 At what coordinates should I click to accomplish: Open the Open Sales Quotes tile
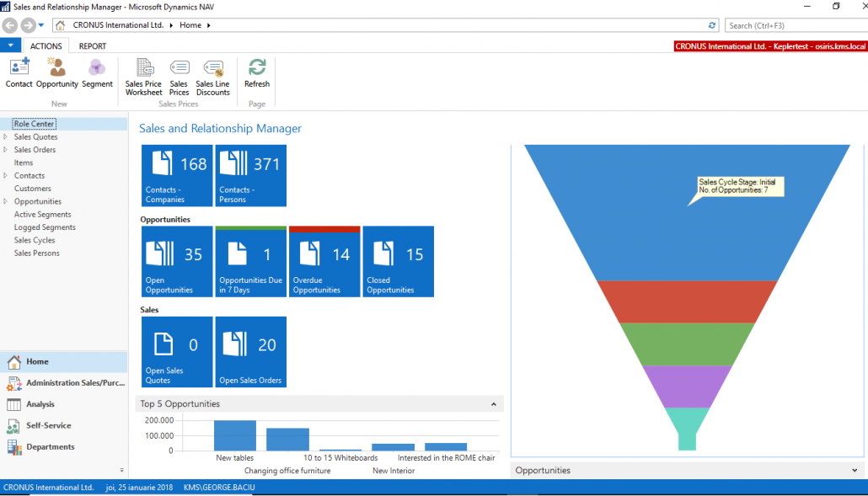pyautogui.click(x=177, y=352)
